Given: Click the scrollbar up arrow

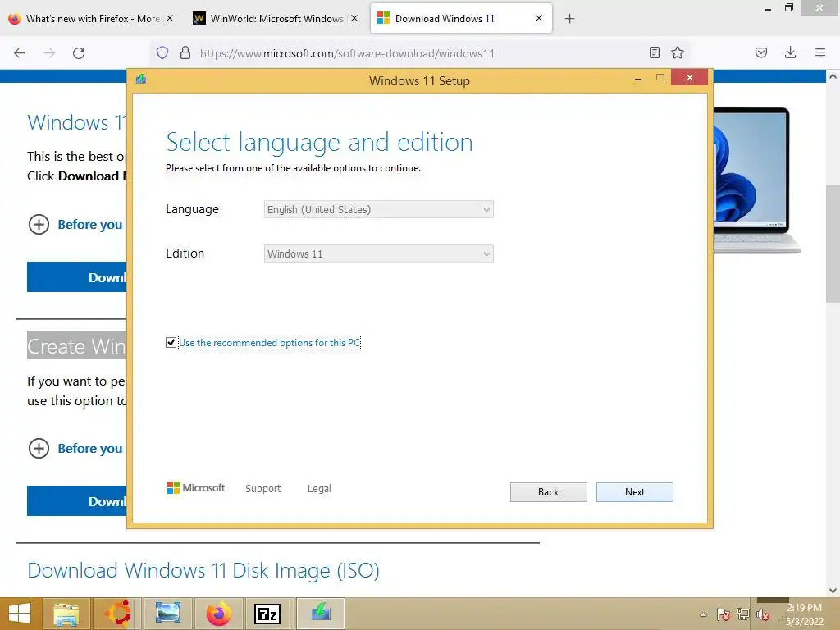Looking at the screenshot, I should (833, 76).
